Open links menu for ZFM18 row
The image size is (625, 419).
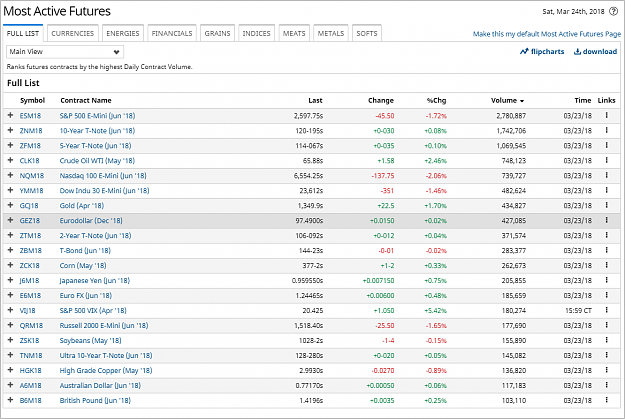pos(606,145)
